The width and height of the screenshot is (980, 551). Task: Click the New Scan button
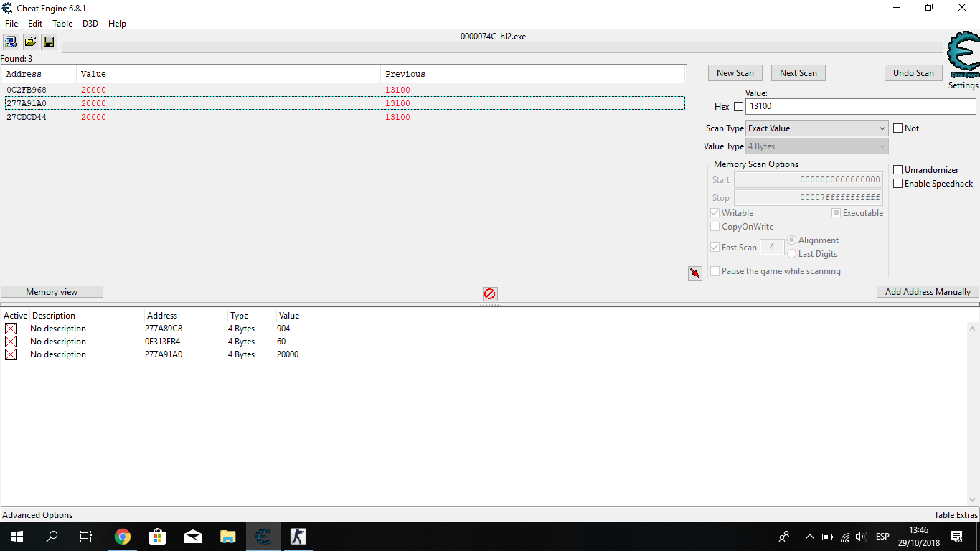point(735,73)
